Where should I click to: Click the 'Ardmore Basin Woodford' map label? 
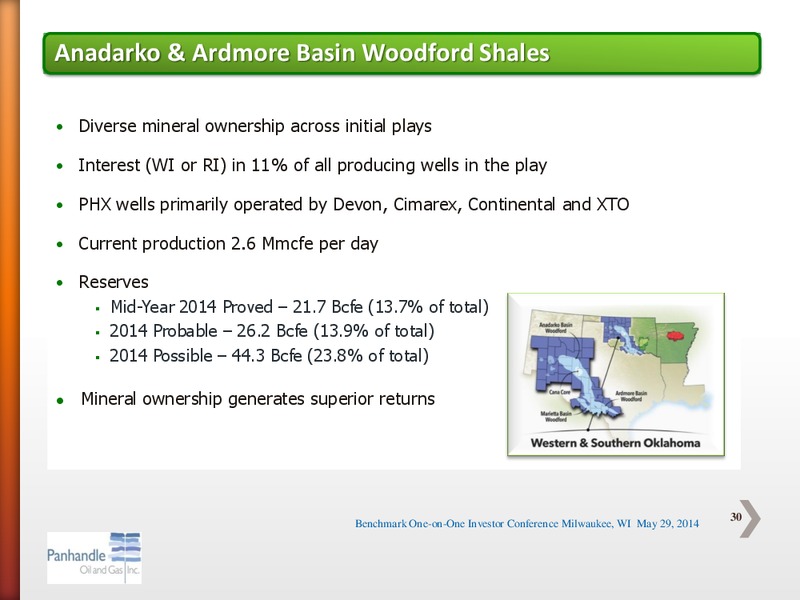(631, 396)
